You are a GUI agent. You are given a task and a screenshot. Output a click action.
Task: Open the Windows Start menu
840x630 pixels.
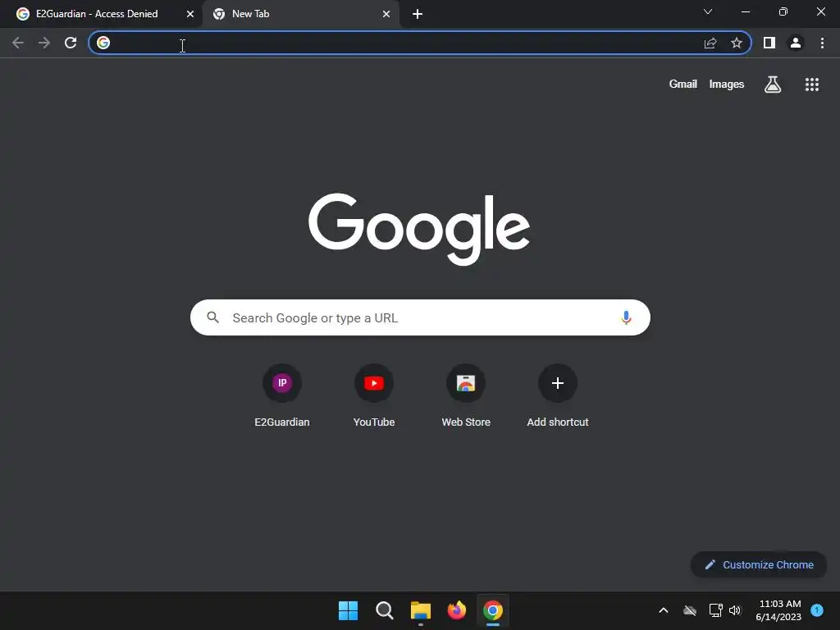coord(348,610)
